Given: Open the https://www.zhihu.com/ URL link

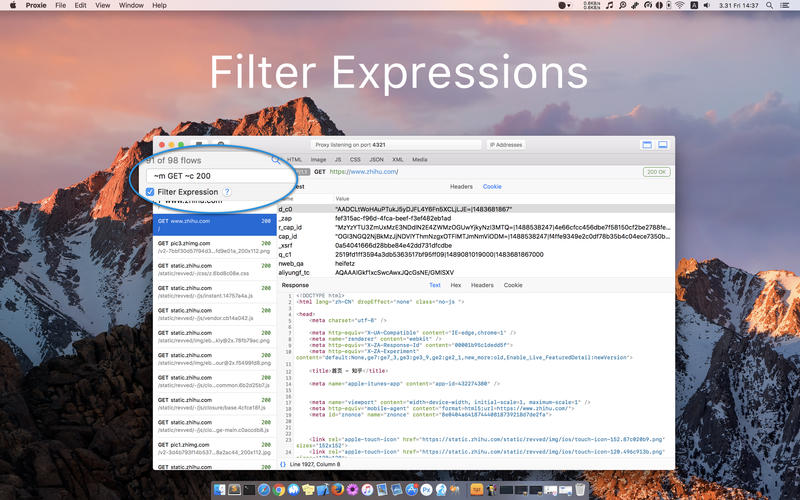Looking at the screenshot, I should click(x=364, y=172).
